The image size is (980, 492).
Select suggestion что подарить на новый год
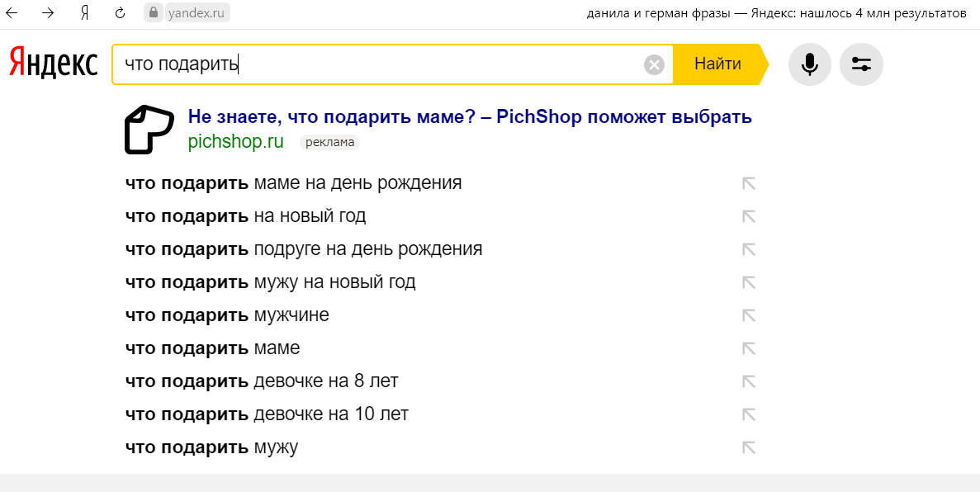coord(245,216)
